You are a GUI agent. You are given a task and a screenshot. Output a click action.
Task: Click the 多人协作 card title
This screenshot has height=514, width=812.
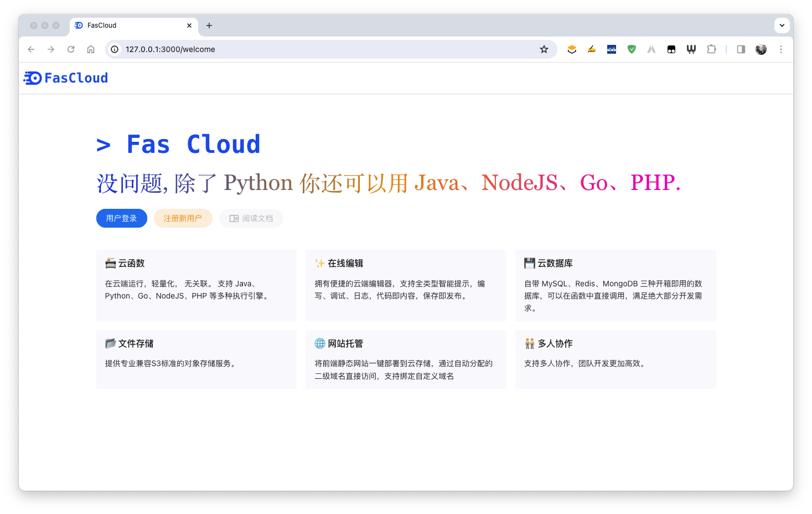[x=555, y=343]
